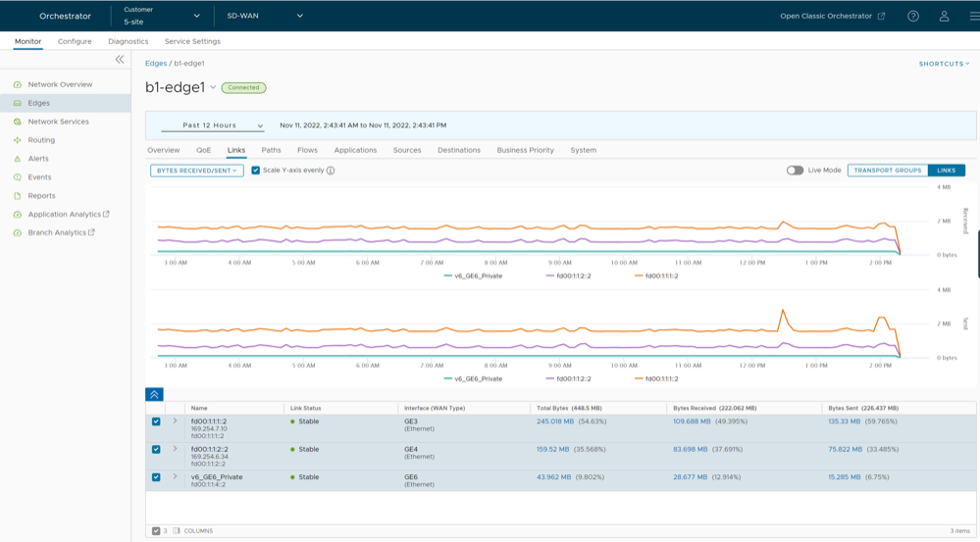
Task: Open the Configure top tab
Action: point(75,41)
